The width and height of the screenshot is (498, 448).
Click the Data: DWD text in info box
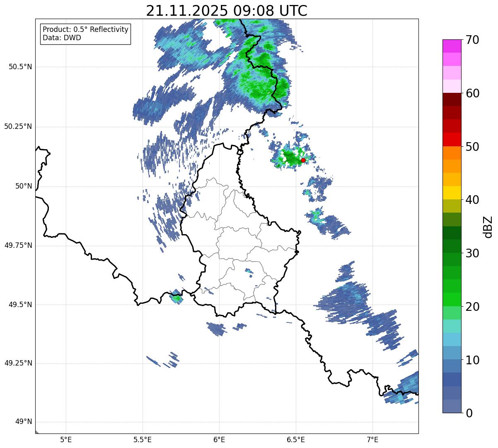62,38
